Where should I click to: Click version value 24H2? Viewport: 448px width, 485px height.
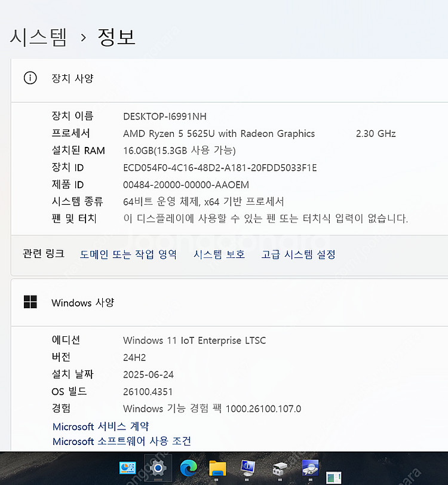click(134, 358)
